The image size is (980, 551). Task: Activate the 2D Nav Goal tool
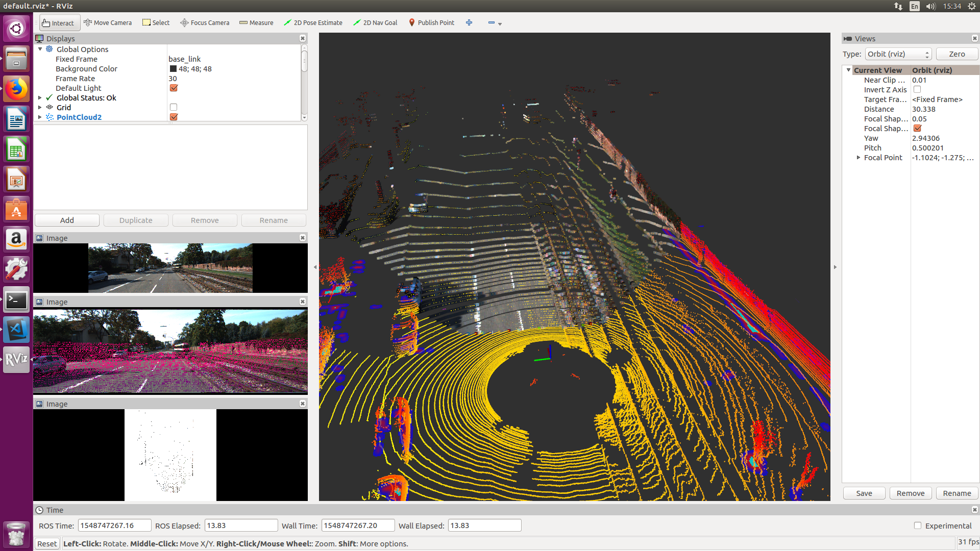point(375,22)
